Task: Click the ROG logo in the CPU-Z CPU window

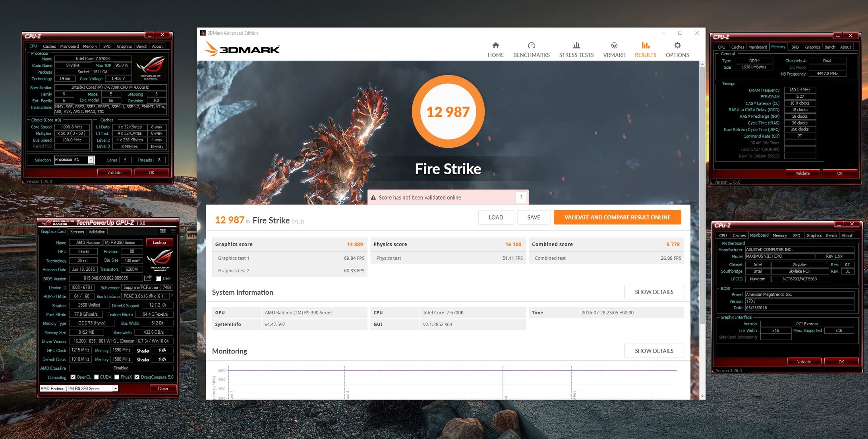Action: click(151, 68)
